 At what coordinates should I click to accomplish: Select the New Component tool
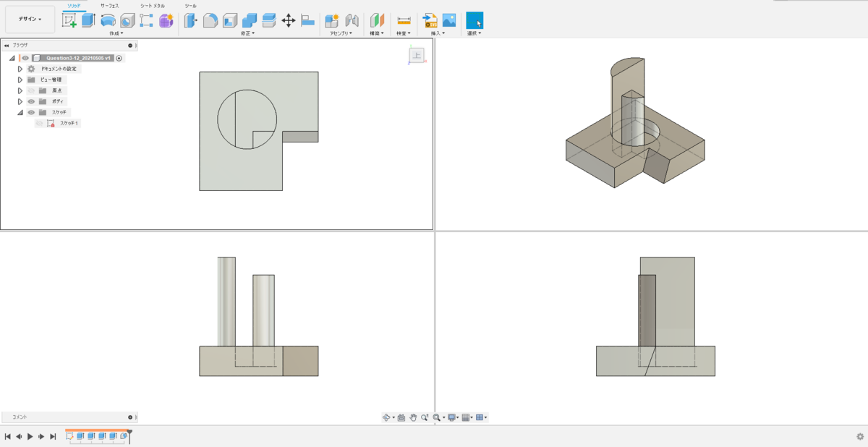[x=333, y=20]
